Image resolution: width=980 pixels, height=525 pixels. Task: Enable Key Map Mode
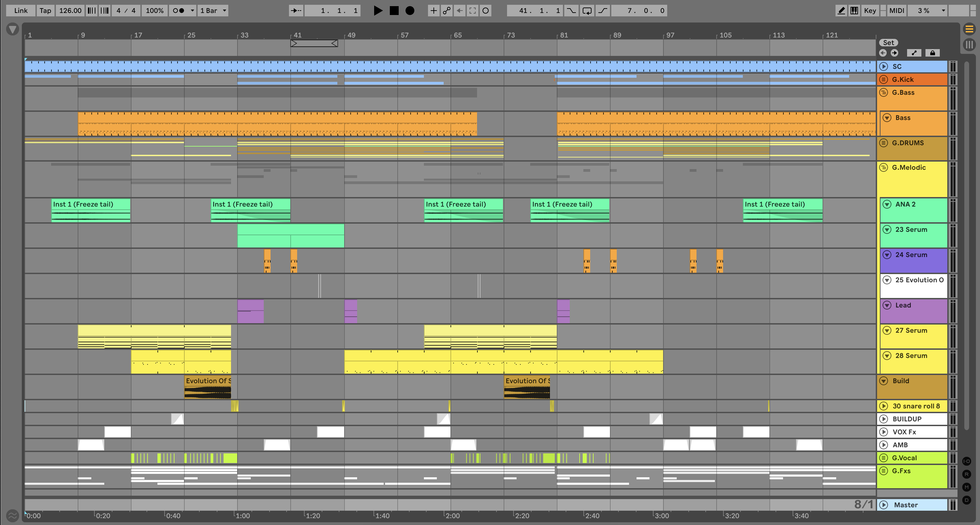(x=870, y=11)
